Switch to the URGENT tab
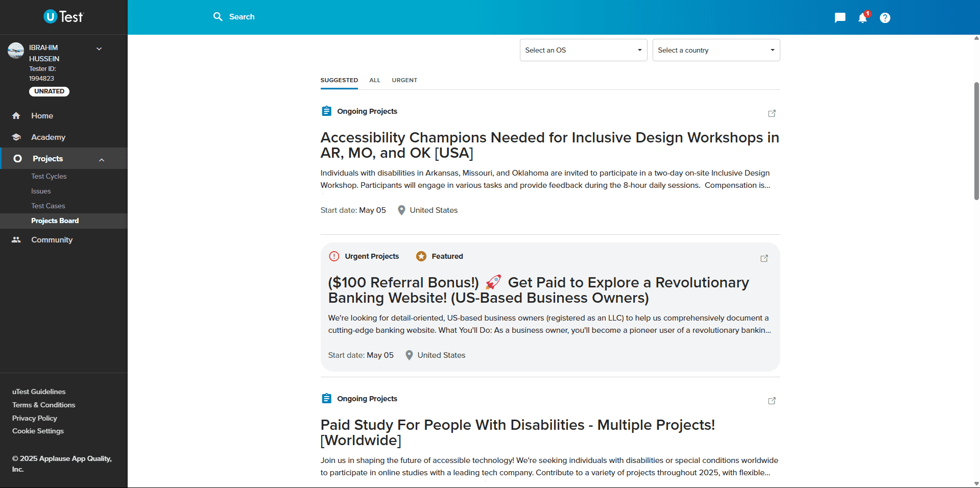Viewport: 980px width, 488px height. [404, 80]
